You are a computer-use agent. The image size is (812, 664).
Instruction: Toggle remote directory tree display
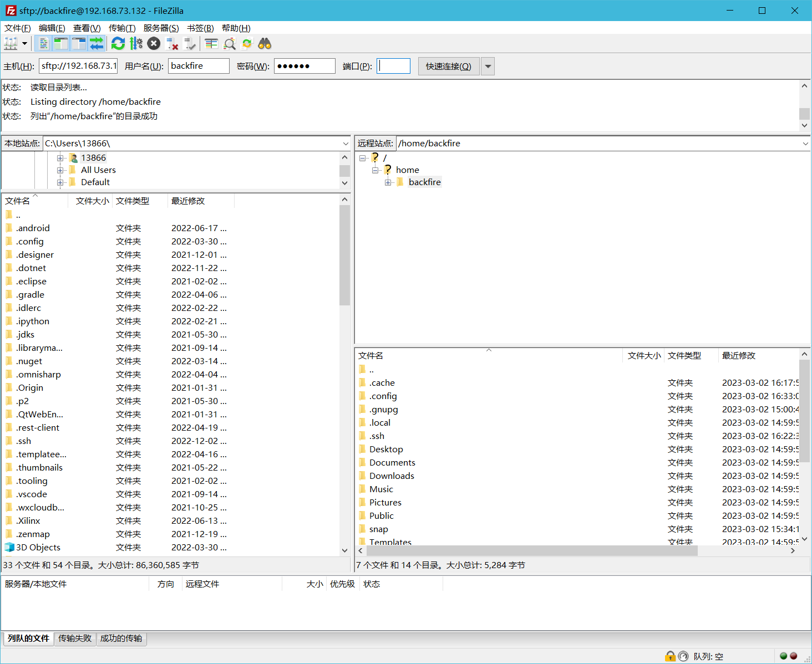pyautogui.click(x=79, y=43)
